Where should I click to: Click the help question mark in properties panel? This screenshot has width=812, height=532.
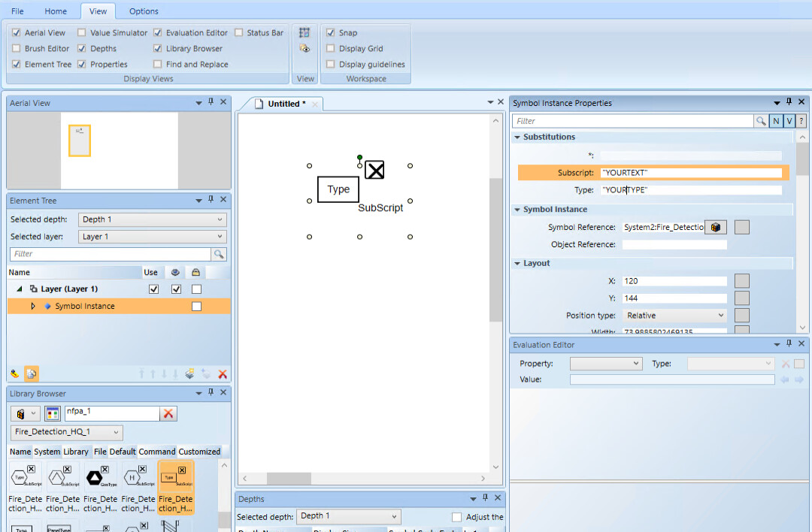pos(801,121)
